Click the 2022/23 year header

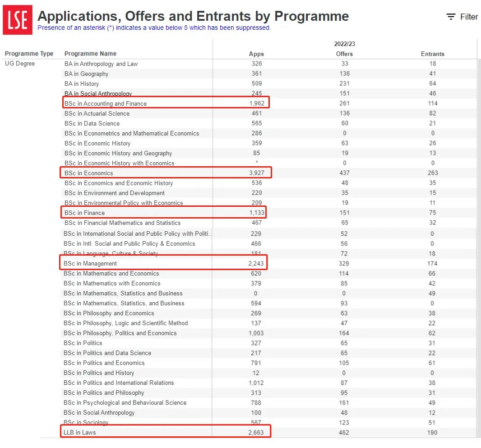[x=344, y=44]
